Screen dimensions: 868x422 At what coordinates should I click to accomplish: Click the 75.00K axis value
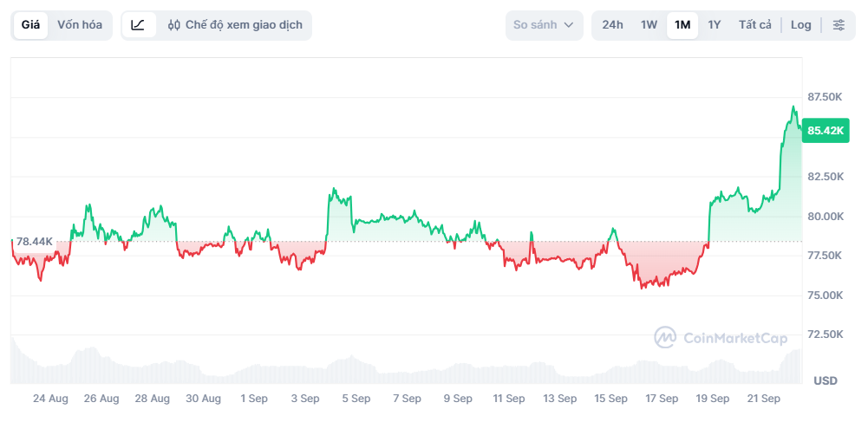[826, 295]
